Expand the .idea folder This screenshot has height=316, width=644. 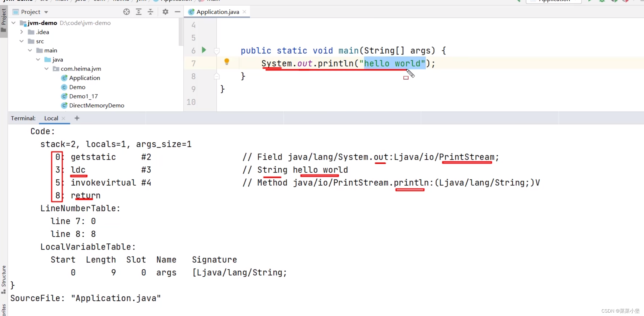[22, 32]
